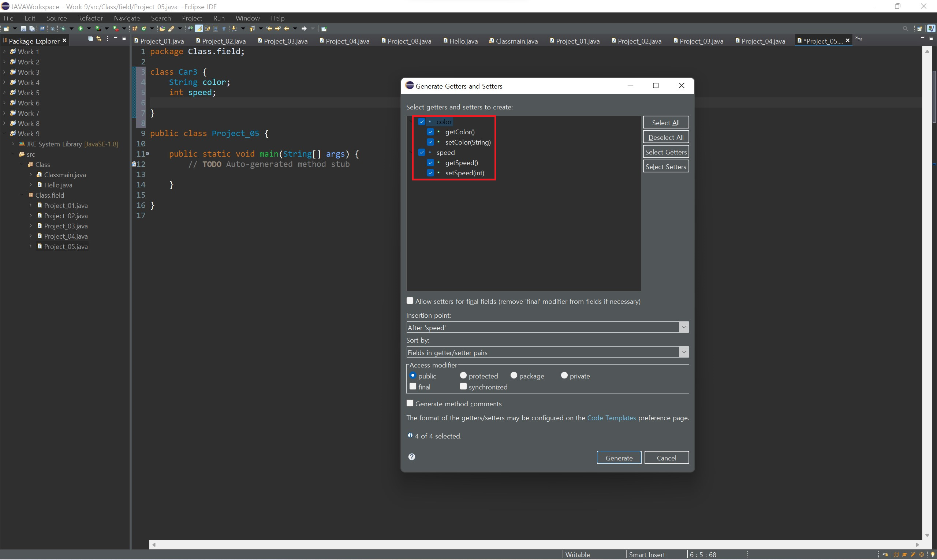Image resolution: width=937 pixels, height=560 pixels.
Task: Click Link with Editor arrows icon
Action: click(99, 39)
